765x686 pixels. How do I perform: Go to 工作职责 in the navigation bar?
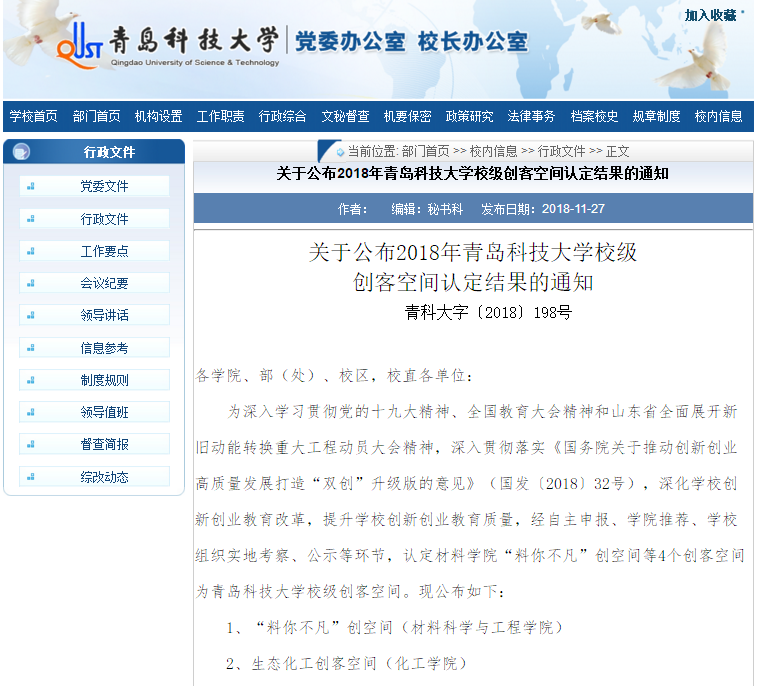point(220,117)
